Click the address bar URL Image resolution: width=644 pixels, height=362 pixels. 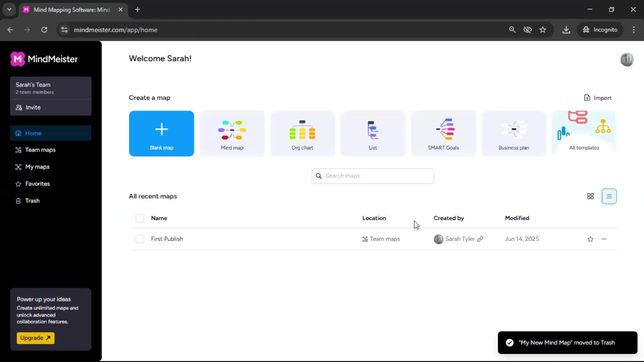(x=116, y=30)
